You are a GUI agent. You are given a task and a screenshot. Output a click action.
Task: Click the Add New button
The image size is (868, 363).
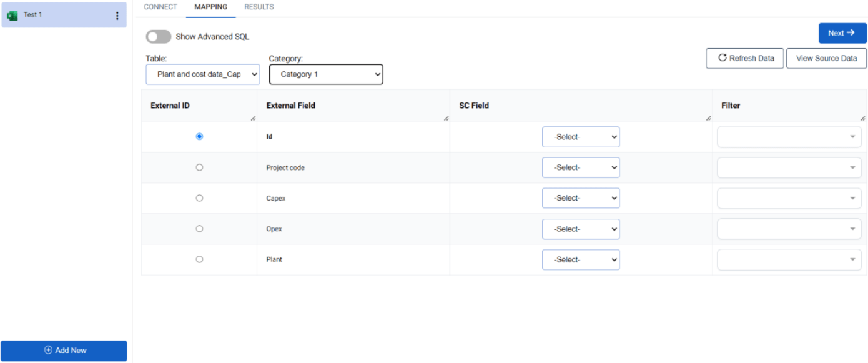(x=64, y=351)
